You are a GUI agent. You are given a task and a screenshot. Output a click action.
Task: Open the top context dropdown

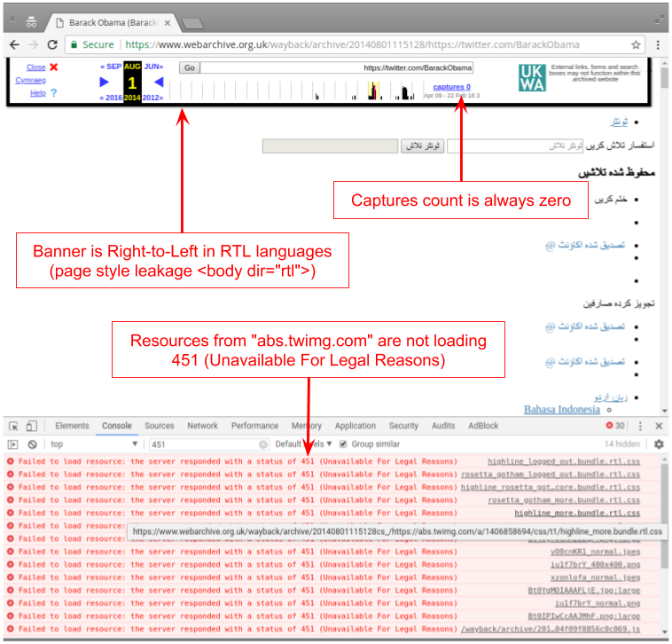[x=93, y=444]
